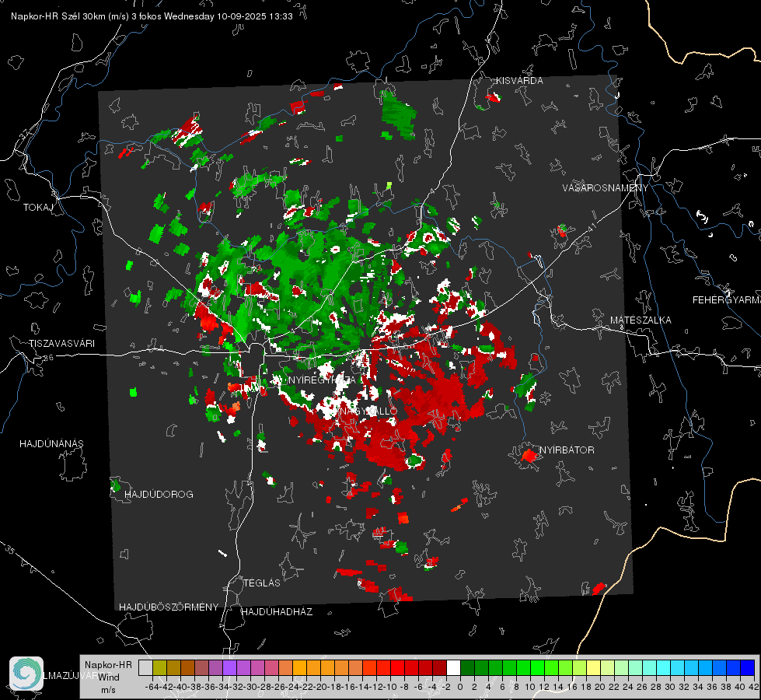
Task: Pick the yellow swatch between 18 and 20
Action: 593,667
